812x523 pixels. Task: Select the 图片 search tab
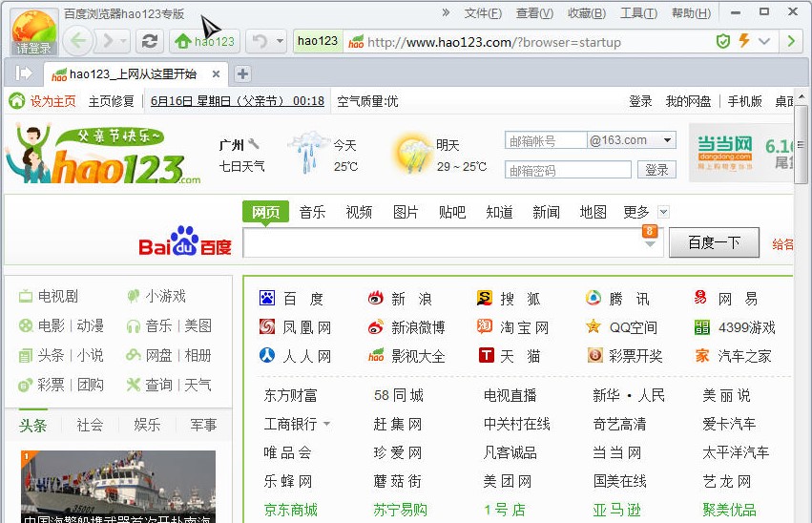pyautogui.click(x=406, y=212)
